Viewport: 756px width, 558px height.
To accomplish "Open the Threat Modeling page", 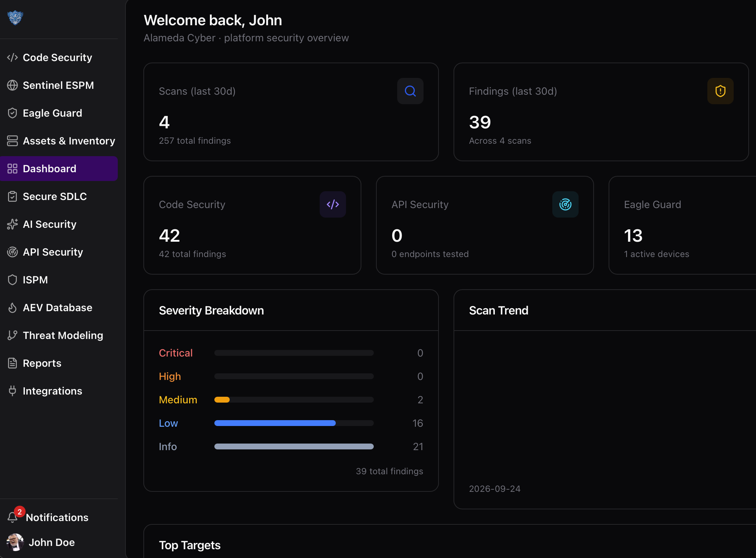I will tap(59, 335).
